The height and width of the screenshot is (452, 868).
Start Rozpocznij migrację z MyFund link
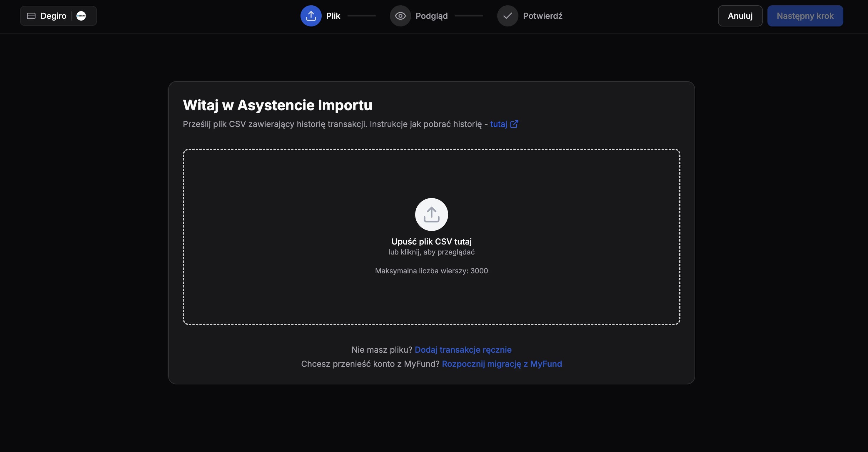click(x=502, y=364)
